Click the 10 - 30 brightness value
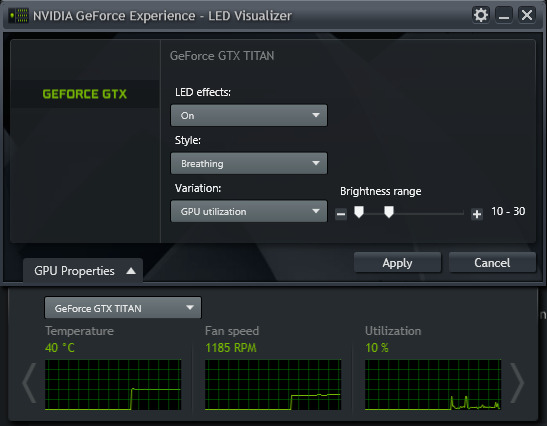Viewport: 547px width, 426px height. [x=508, y=211]
